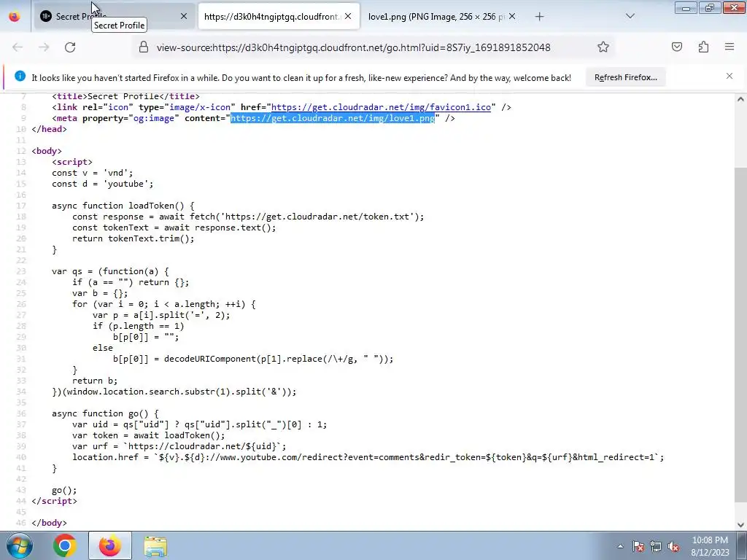Click the 'async function go() {' line
This screenshot has height=560, width=747.
coord(105,414)
